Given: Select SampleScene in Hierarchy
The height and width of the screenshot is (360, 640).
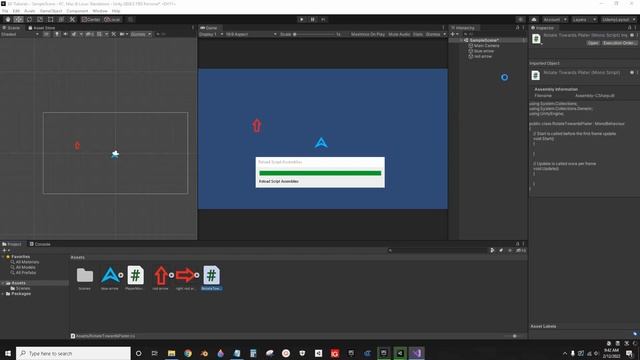Looking at the screenshot, I should point(484,40).
